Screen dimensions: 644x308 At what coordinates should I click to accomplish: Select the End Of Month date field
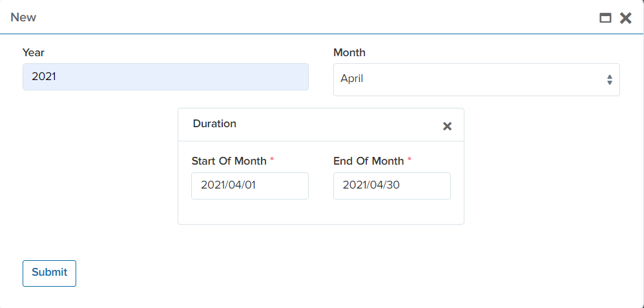pyautogui.click(x=391, y=186)
